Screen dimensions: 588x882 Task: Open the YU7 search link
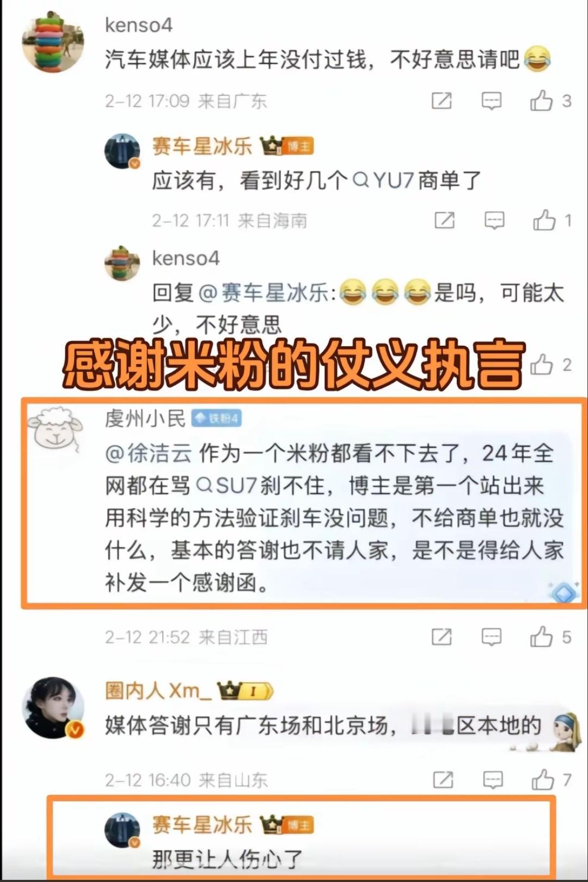coord(384,180)
